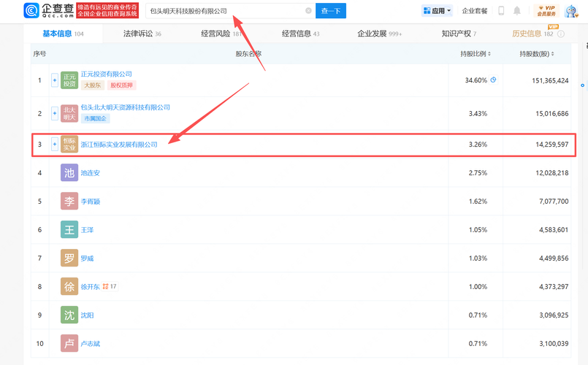Click the Qcc.com logo icon

tap(31, 10)
